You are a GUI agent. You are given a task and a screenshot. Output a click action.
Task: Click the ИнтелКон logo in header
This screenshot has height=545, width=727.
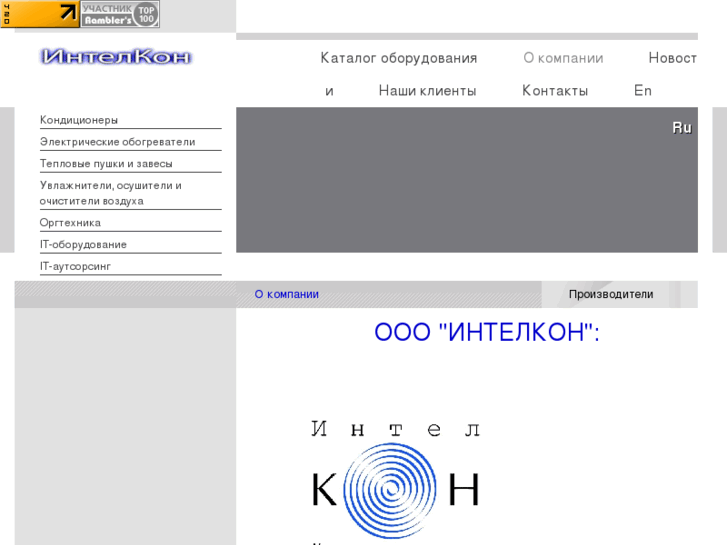(x=115, y=57)
